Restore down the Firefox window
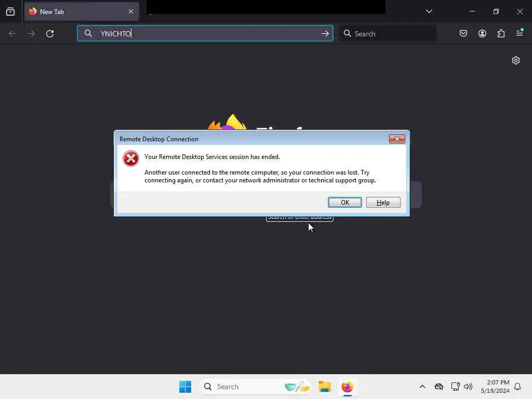Screen dimensions: 532x399 pyautogui.click(x=496, y=11)
